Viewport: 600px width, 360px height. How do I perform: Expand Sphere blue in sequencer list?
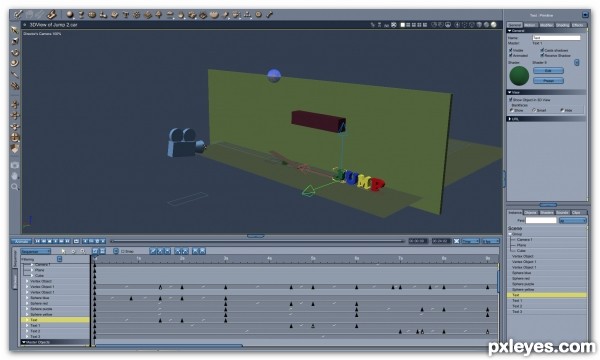tap(27, 298)
